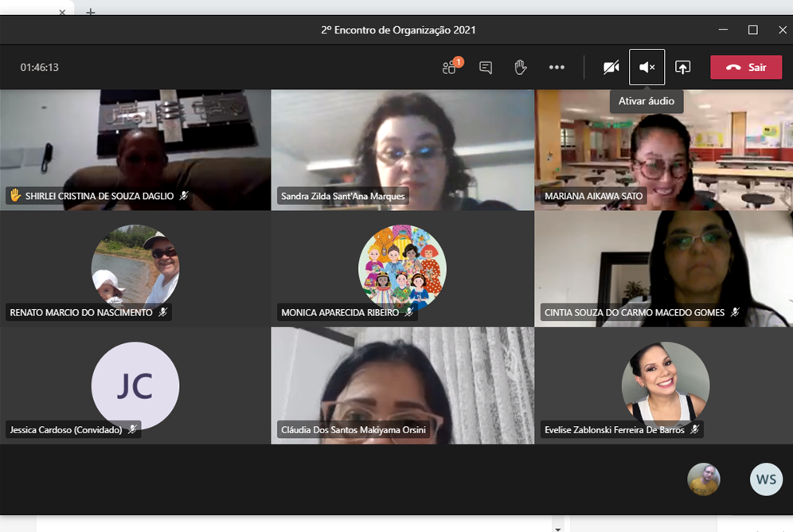Click the Jessica Cardoso (Convidado) name label

pyautogui.click(x=66, y=430)
